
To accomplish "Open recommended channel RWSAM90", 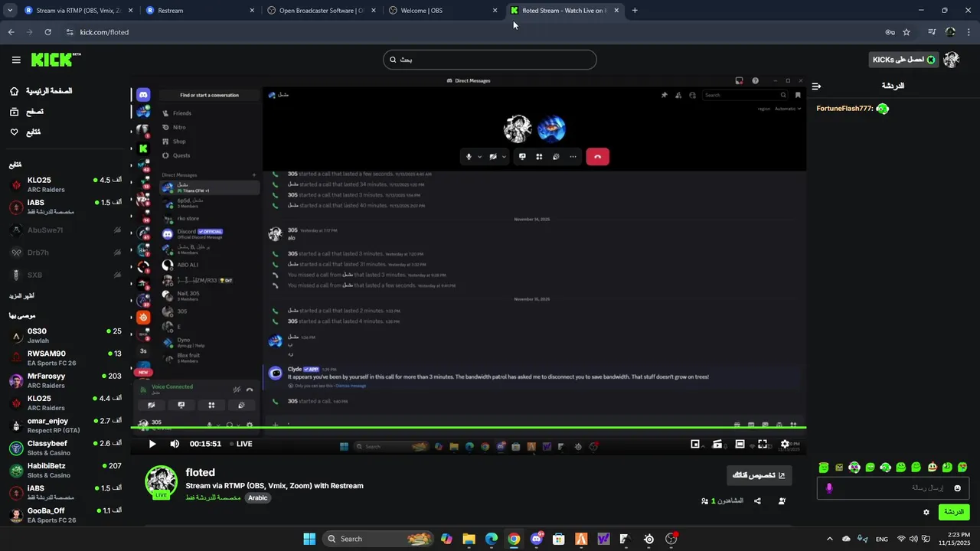I will coord(65,358).
